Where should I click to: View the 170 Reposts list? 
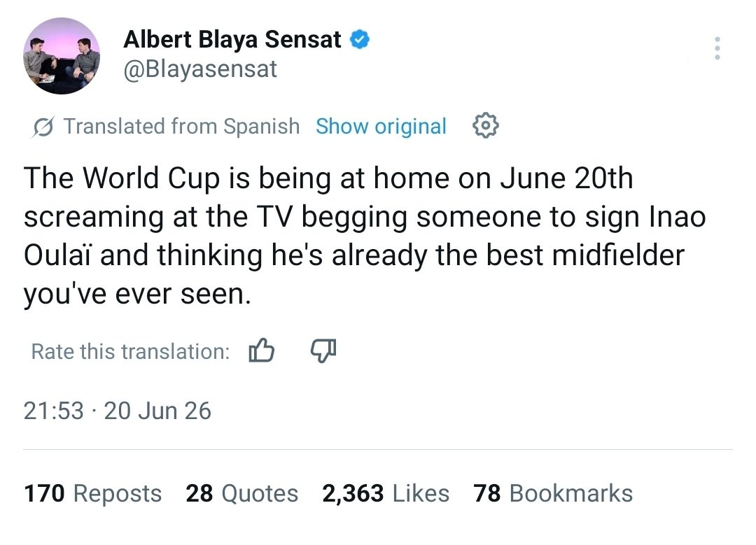(92, 493)
